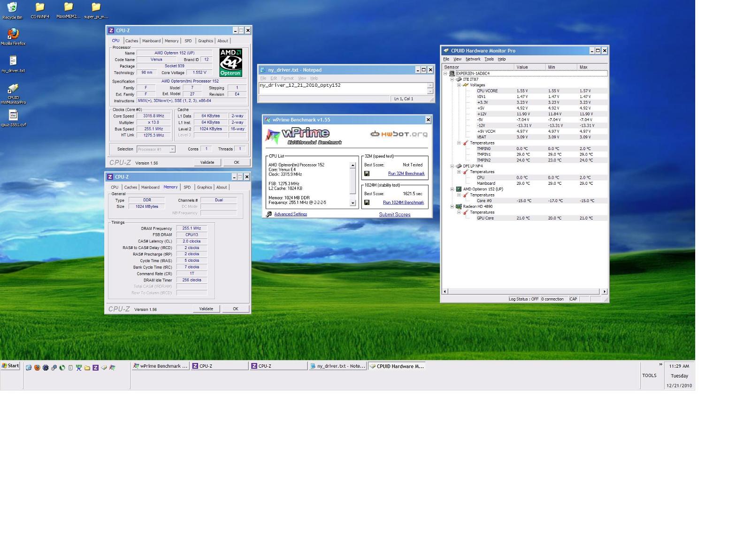
Task: Collapse the EXPERIEN-1AD8C4 root node
Action: [x=445, y=74]
